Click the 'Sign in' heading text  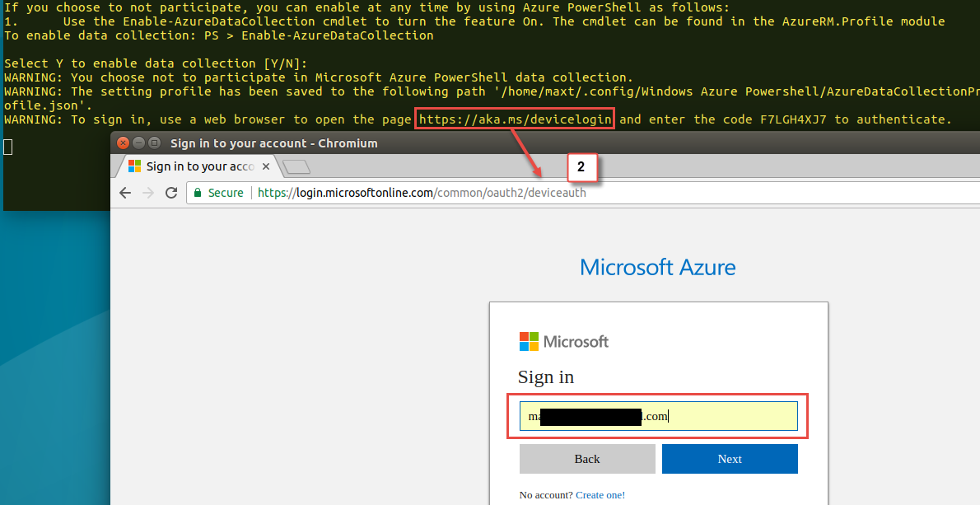(546, 376)
